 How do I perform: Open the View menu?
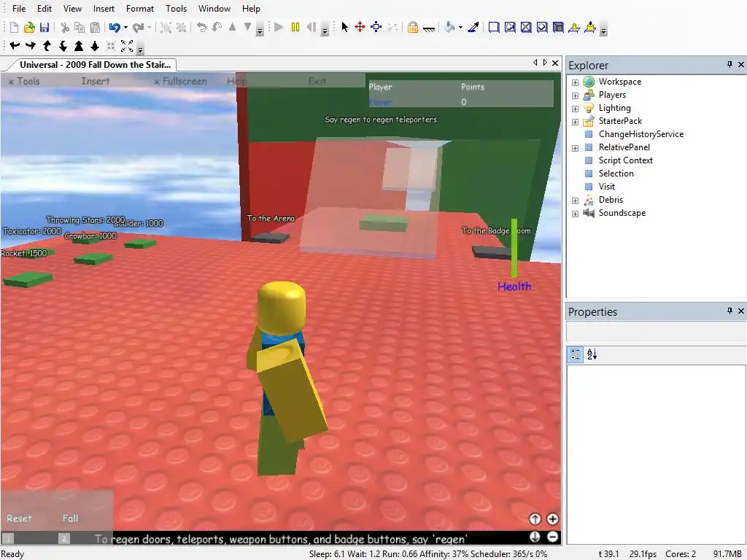[72, 9]
